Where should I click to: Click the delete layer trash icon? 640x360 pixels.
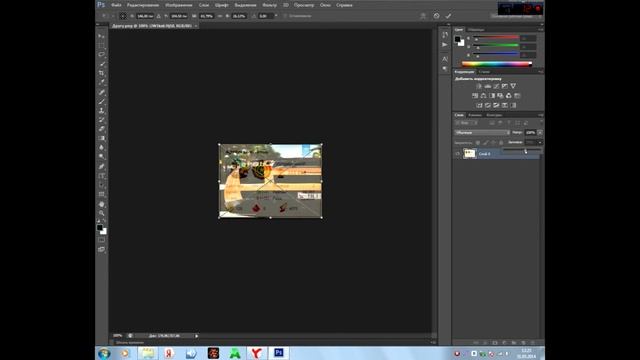(533, 342)
